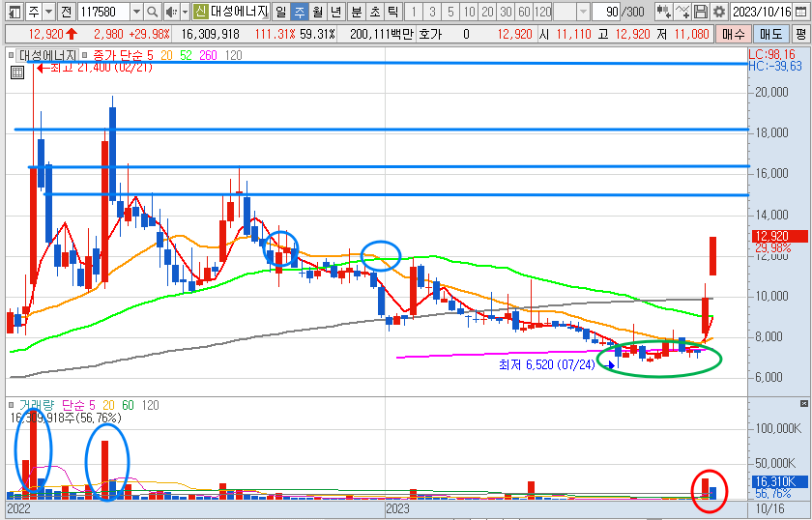Expand the stock code history dropdown
The height and width of the screenshot is (520, 812).
click(x=136, y=11)
